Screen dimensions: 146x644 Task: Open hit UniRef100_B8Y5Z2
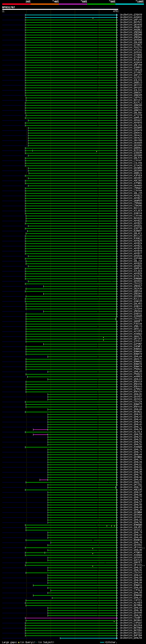131,22
